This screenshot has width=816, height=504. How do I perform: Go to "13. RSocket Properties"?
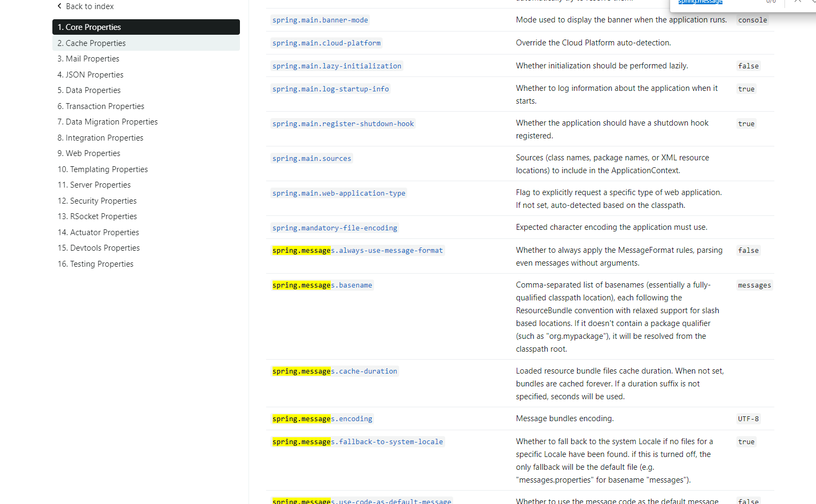pyautogui.click(x=97, y=216)
